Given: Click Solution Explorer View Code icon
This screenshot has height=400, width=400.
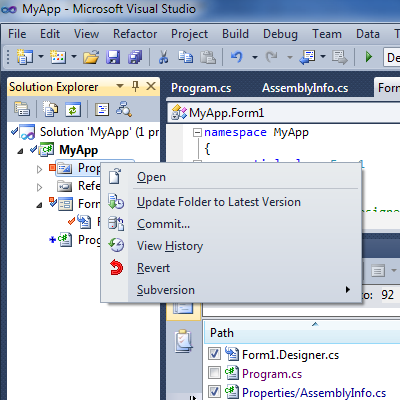Looking at the screenshot, I should (102, 109).
